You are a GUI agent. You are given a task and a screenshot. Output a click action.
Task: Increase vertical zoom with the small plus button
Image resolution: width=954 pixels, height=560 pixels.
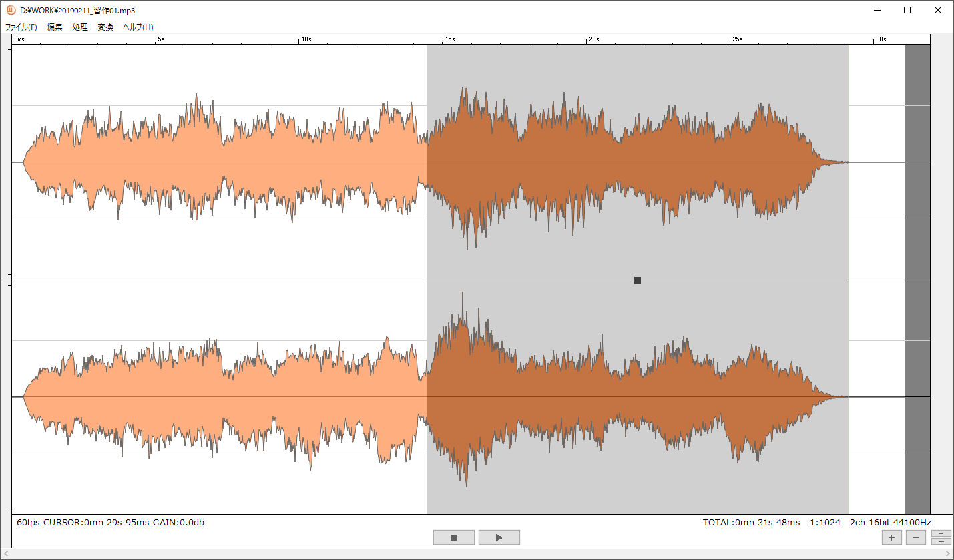(x=941, y=533)
